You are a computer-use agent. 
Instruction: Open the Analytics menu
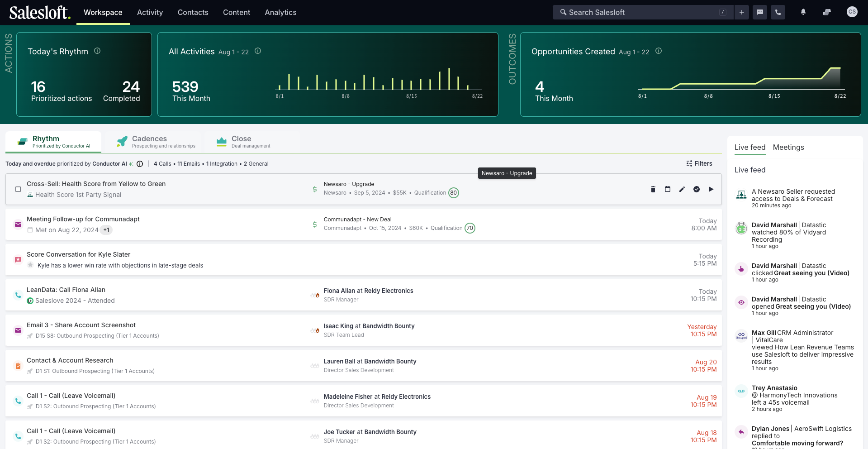(x=281, y=12)
